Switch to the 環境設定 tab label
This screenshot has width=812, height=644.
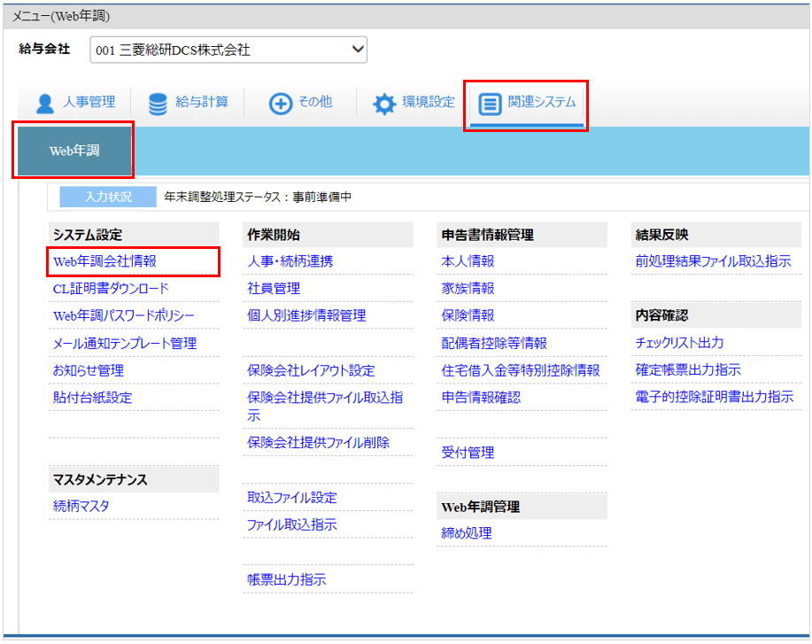coord(429,102)
